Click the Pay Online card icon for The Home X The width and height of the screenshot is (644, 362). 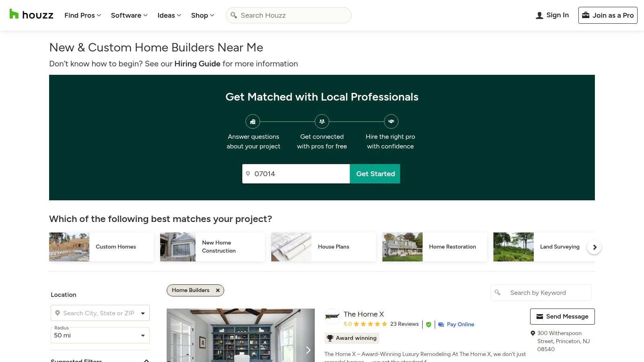click(x=442, y=324)
